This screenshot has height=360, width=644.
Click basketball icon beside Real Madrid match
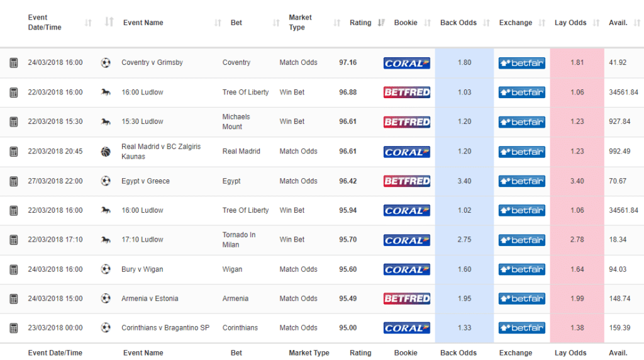pos(106,152)
